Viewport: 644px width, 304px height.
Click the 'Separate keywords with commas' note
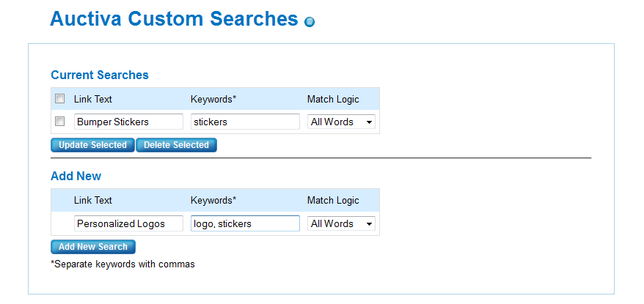click(x=122, y=264)
